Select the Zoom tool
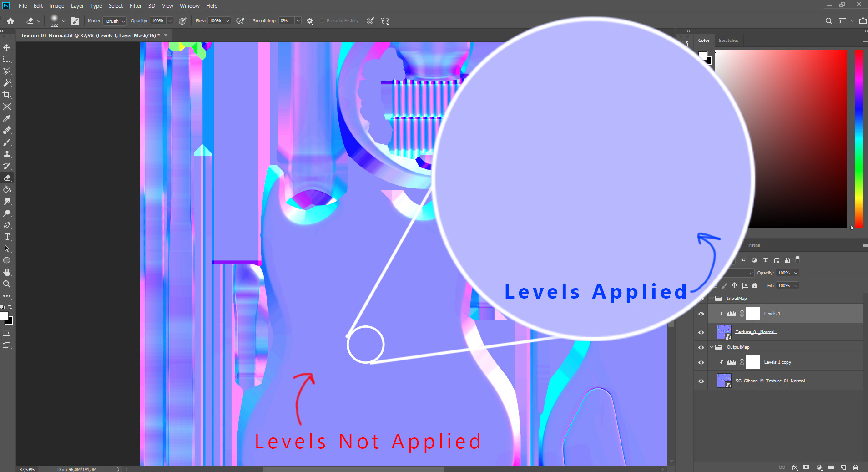This screenshot has width=868, height=472. click(7, 284)
